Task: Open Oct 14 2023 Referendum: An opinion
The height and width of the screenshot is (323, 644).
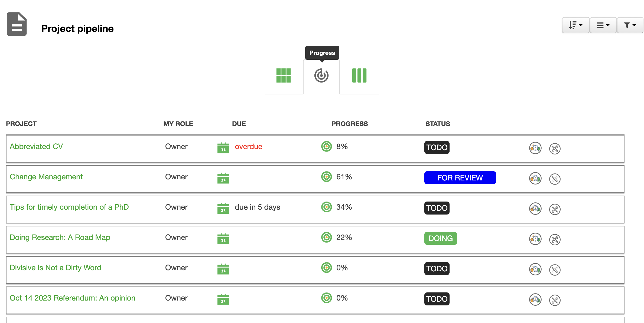Action: pos(73,298)
